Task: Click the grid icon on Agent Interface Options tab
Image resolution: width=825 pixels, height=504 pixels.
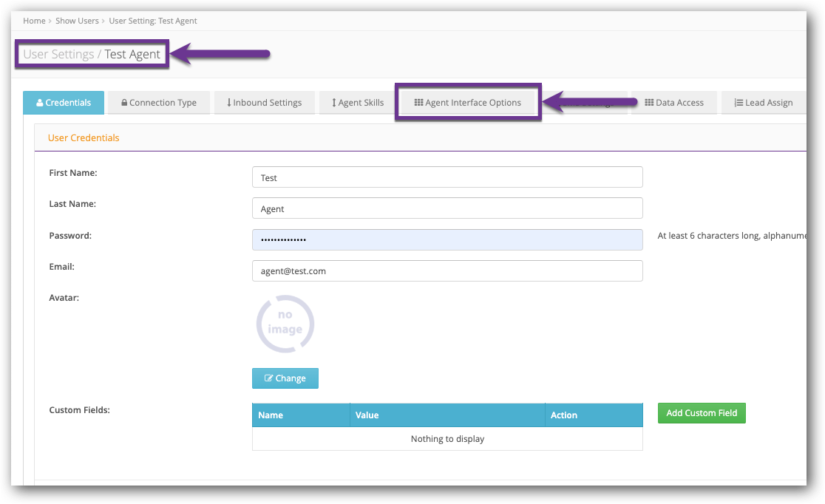Action: coord(419,102)
